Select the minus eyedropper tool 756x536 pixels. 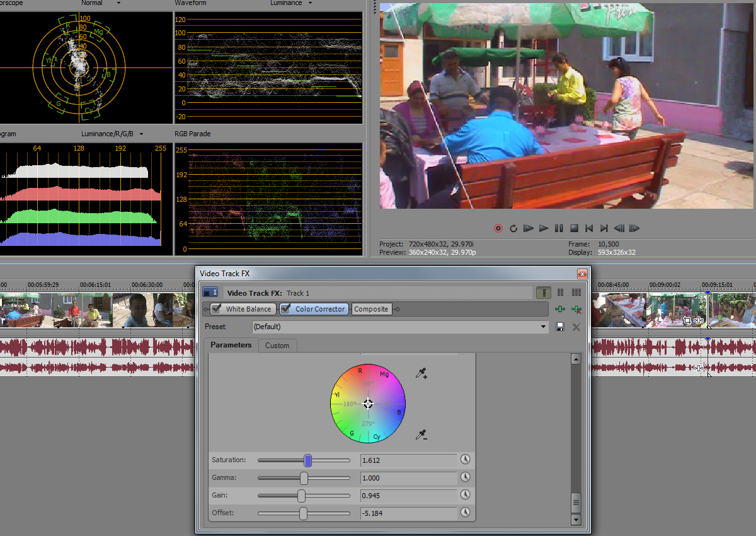(421, 434)
